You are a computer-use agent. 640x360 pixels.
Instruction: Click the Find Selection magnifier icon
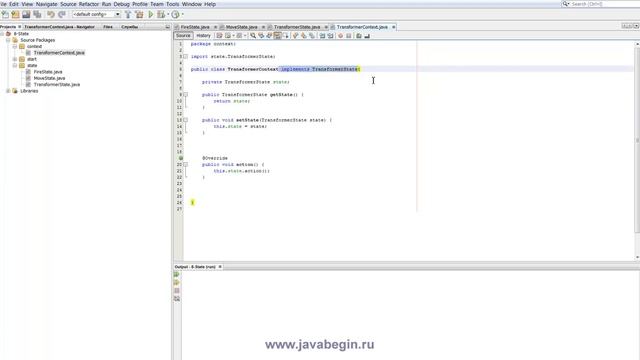[x=253, y=36]
